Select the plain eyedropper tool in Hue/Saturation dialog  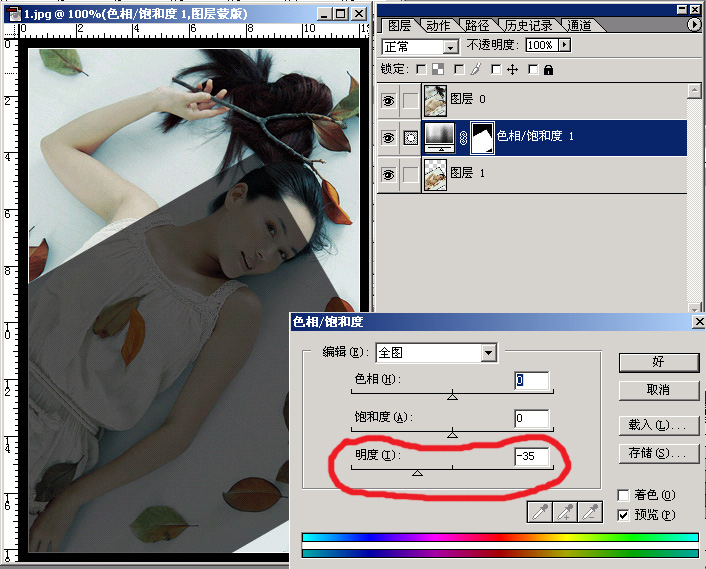(540, 512)
